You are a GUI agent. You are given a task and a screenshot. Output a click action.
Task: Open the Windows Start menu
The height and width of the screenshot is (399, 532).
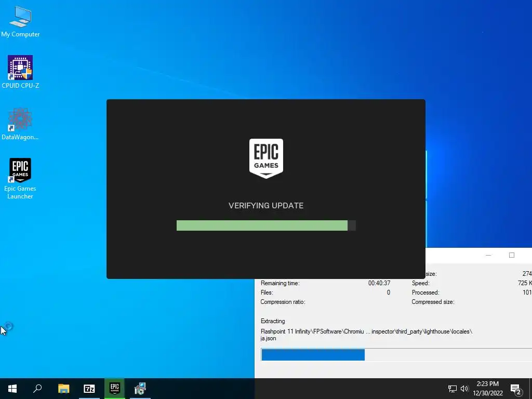click(x=12, y=389)
